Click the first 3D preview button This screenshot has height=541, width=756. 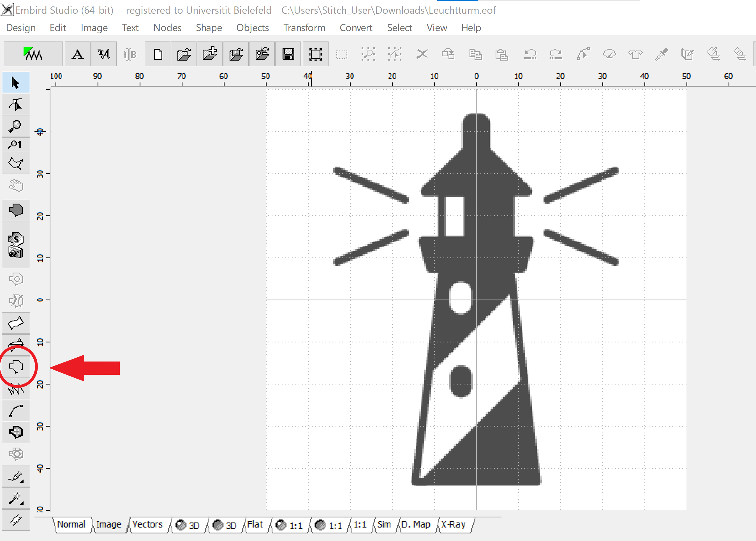point(188,525)
